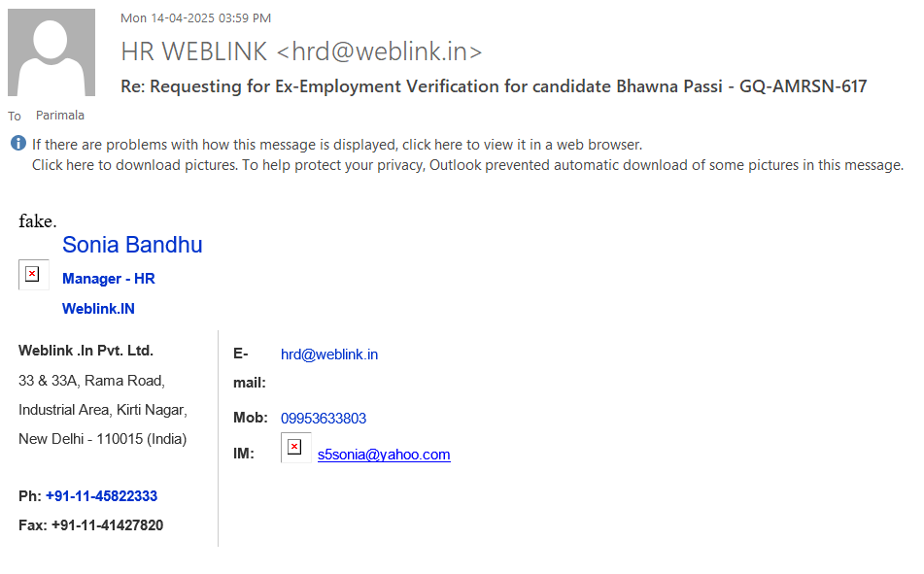Click the word fake. in message body

pos(38,221)
